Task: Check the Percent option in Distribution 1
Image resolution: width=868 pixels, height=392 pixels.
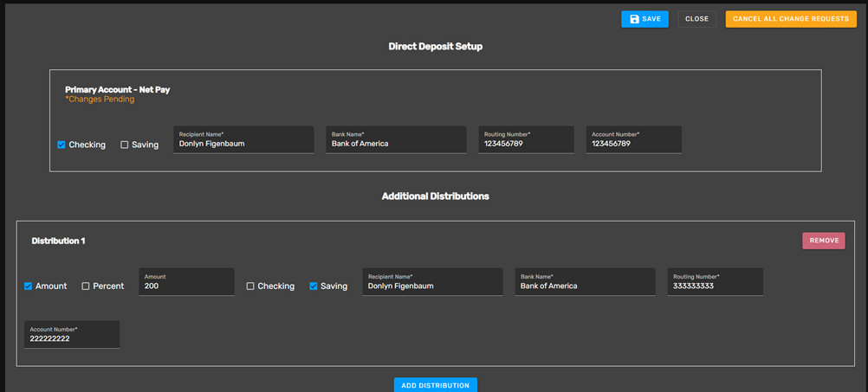Action: [x=86, y=286]
